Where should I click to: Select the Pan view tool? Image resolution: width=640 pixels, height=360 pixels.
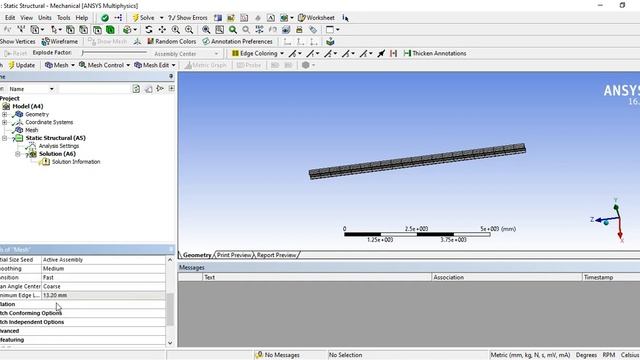pyautogui.click(x=162, y=30)
